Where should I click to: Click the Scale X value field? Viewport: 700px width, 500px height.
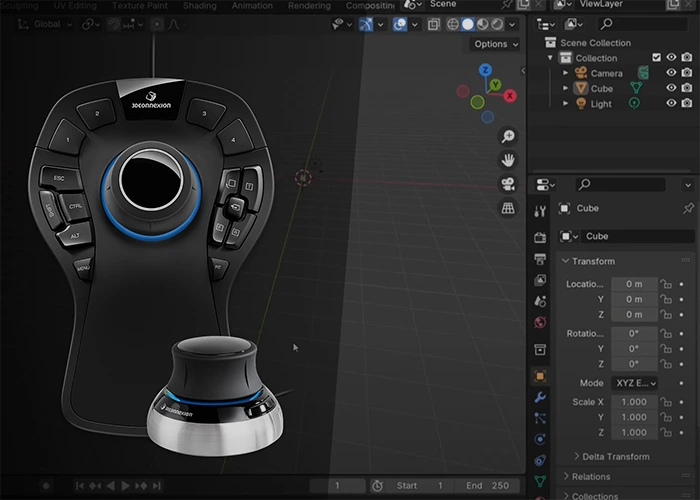click(634, 402)
